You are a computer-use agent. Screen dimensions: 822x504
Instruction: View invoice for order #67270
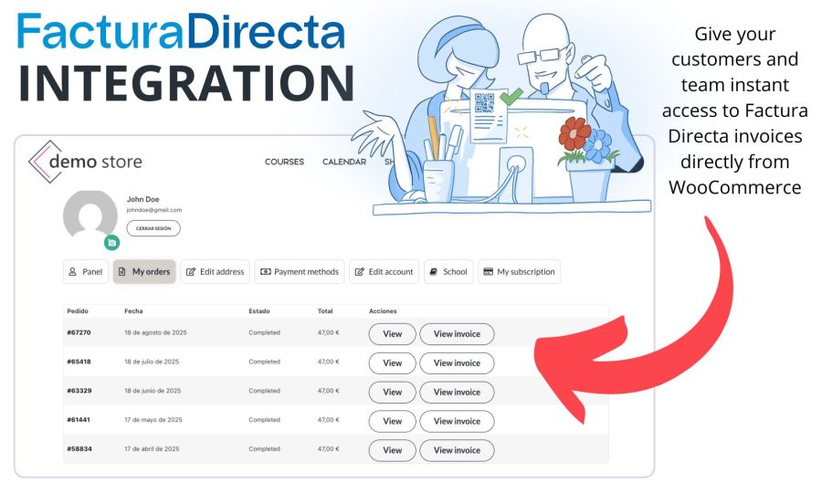pyautogui.click(x=457, y=334)
